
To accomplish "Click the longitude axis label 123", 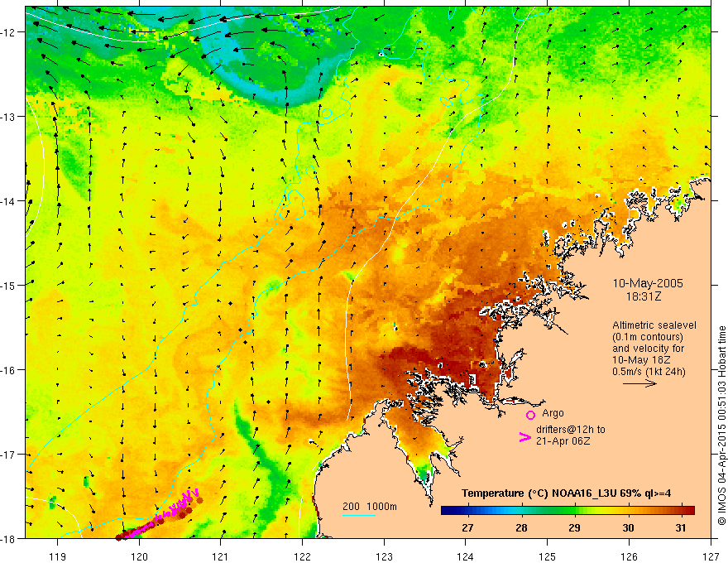I will tap(385, 556).
